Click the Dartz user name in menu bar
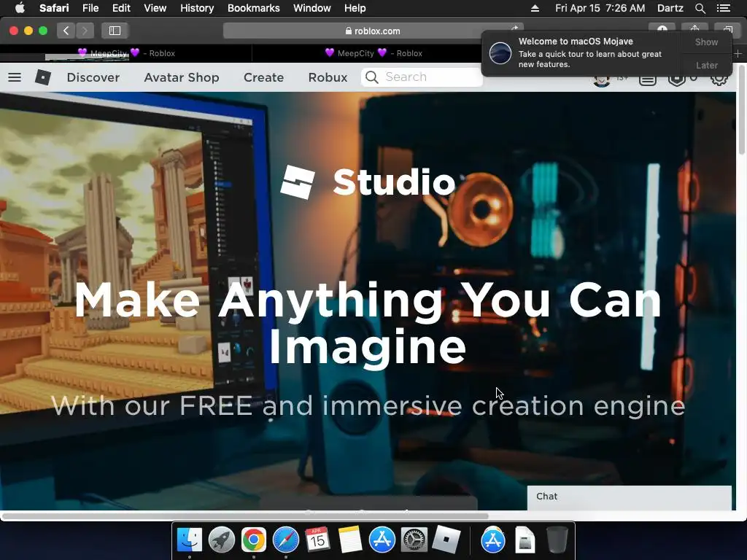This screenshot has width=747, height=560. [x=670, y=8]
